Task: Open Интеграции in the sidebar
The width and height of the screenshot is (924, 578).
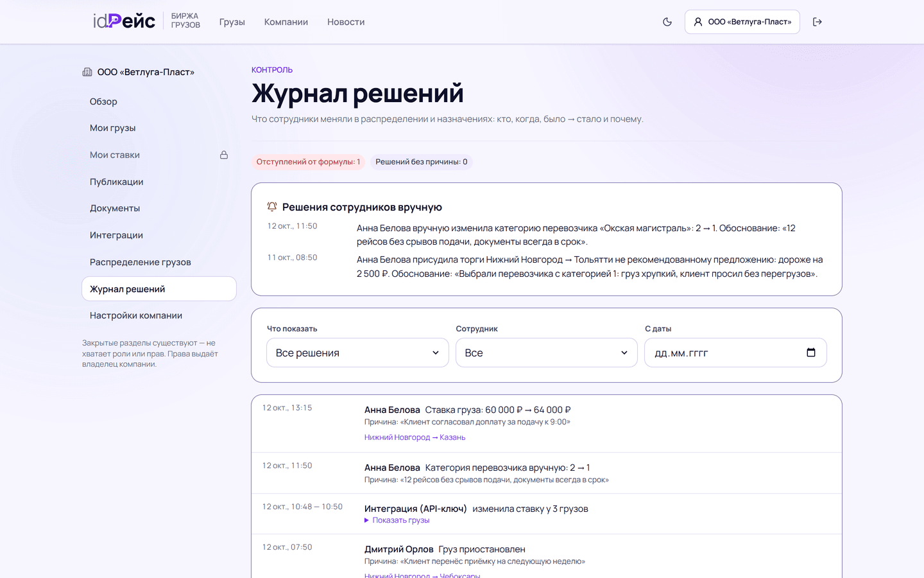Action: pyautogui.click(x=159, y=235)
